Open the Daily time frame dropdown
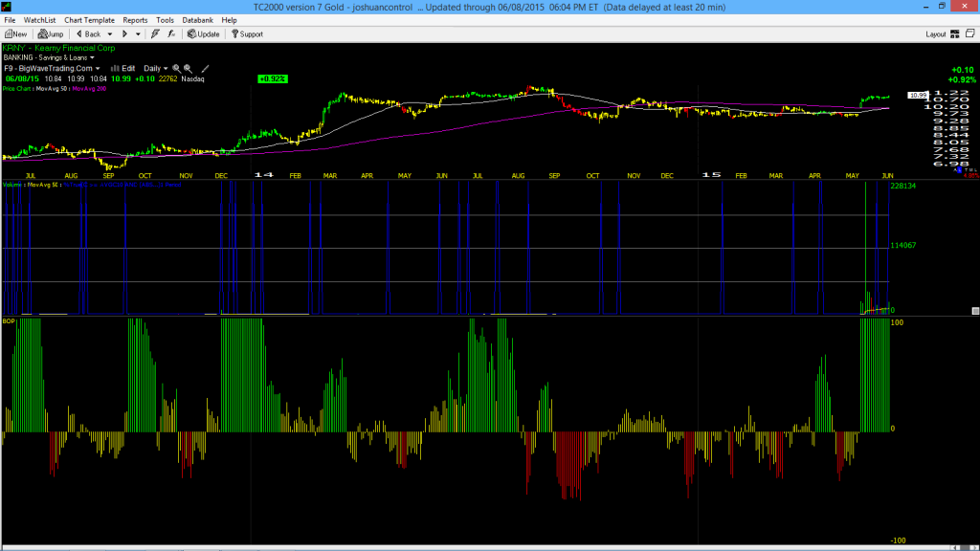 [156, 69]
